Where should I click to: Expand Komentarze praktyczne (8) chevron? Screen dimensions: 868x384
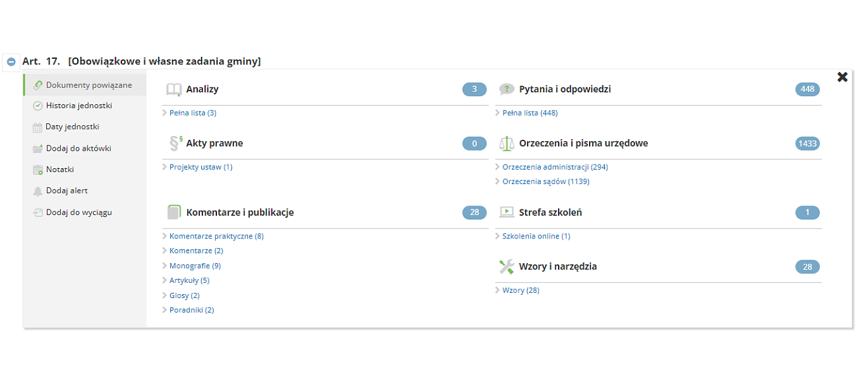[x=165, y=237]
